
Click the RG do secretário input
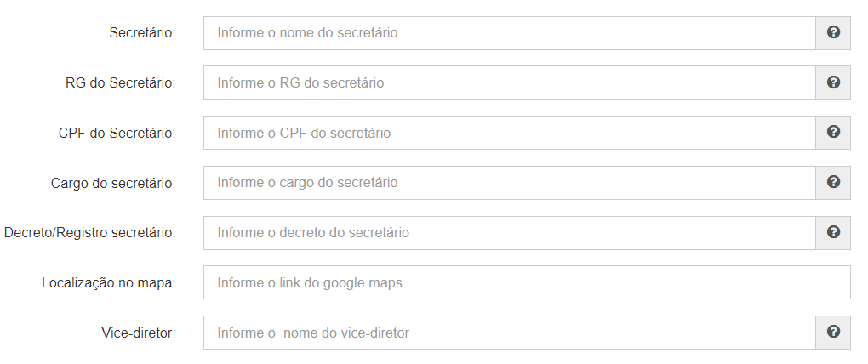coord(509,83)
